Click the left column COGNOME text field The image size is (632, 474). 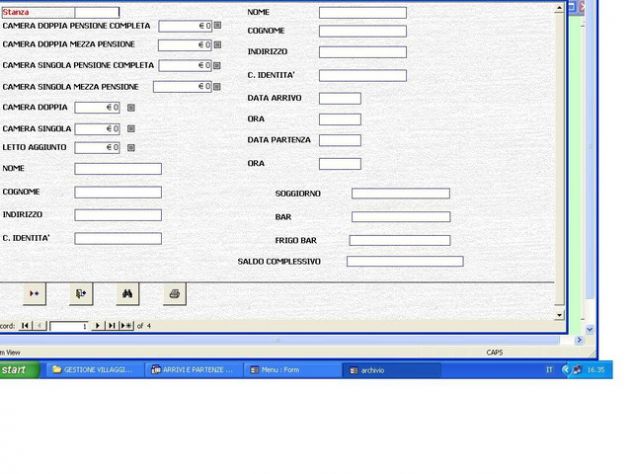point(118,192)
